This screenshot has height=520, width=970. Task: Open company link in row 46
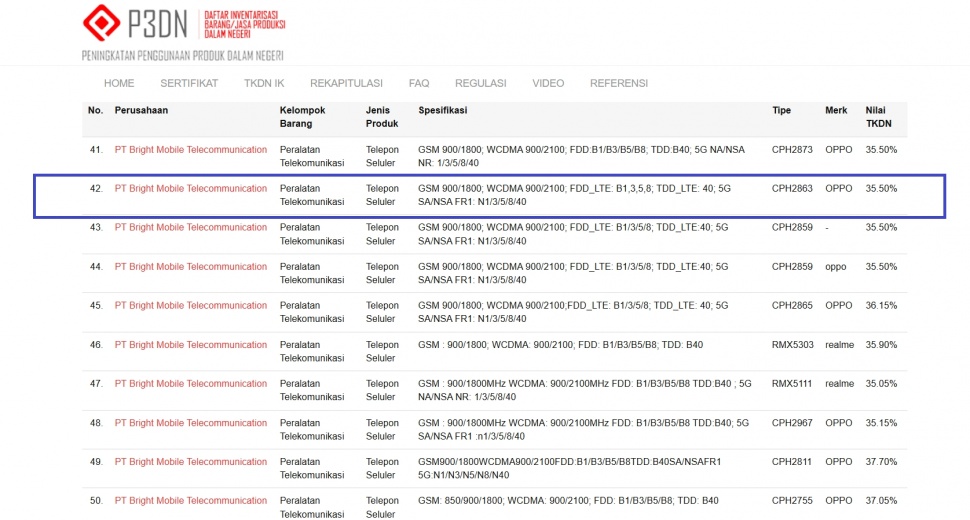(x=191, y=345)
